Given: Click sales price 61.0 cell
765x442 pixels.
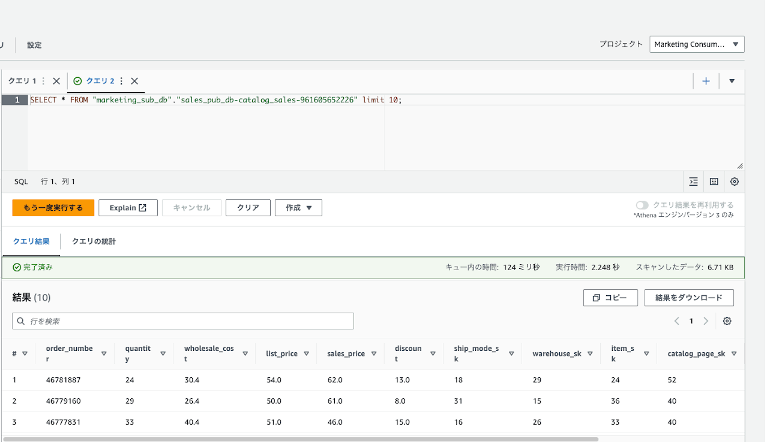Looking at the screenshot, I should 335,401.
